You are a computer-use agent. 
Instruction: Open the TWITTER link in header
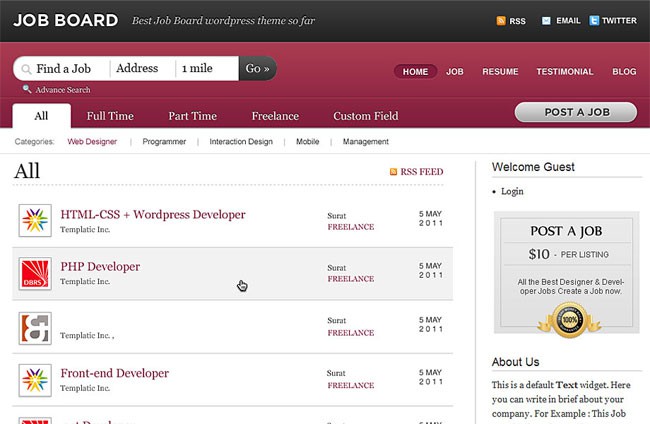pos(619,21)
